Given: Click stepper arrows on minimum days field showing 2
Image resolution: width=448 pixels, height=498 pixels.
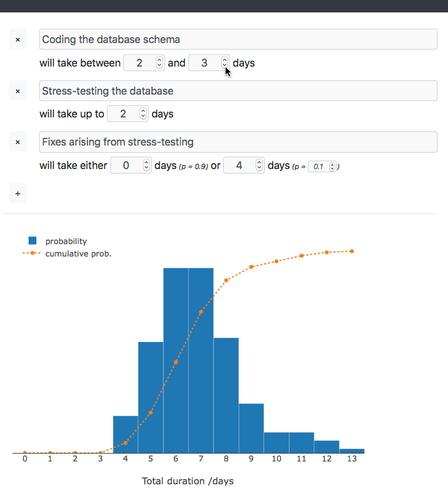Looking at the screenshot, I should click(159, 63).
